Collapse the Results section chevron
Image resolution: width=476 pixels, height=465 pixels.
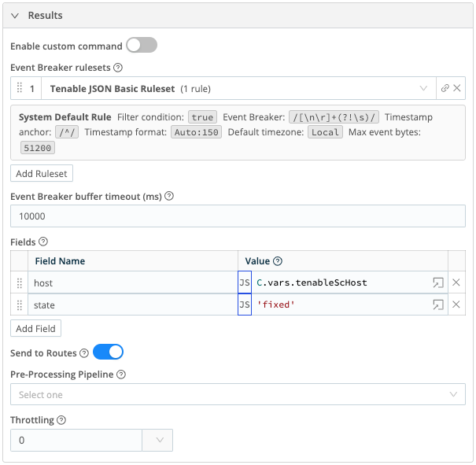(15, 16)
